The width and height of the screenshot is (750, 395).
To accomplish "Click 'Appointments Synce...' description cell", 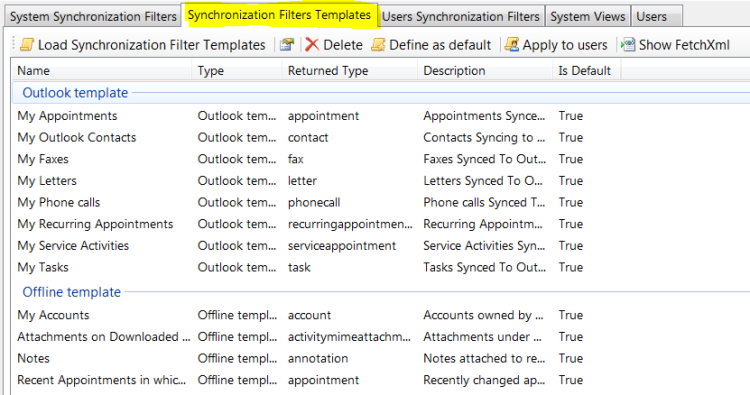I will (484, 116).
